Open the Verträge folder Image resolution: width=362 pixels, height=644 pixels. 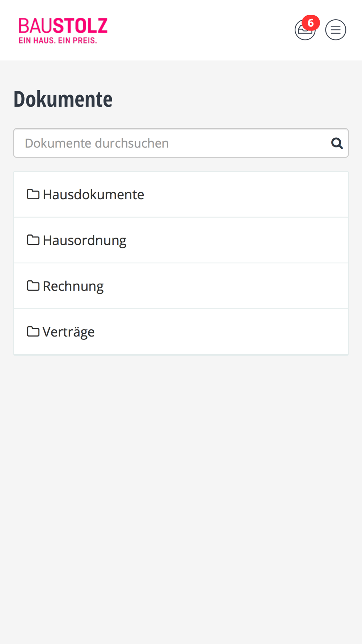(x=68, y=332)
